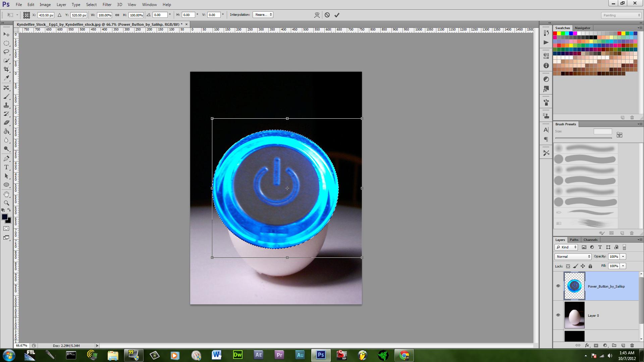Open the status bar info arrow
Viewport: 644px width, 362px height.
click(97, 346)
